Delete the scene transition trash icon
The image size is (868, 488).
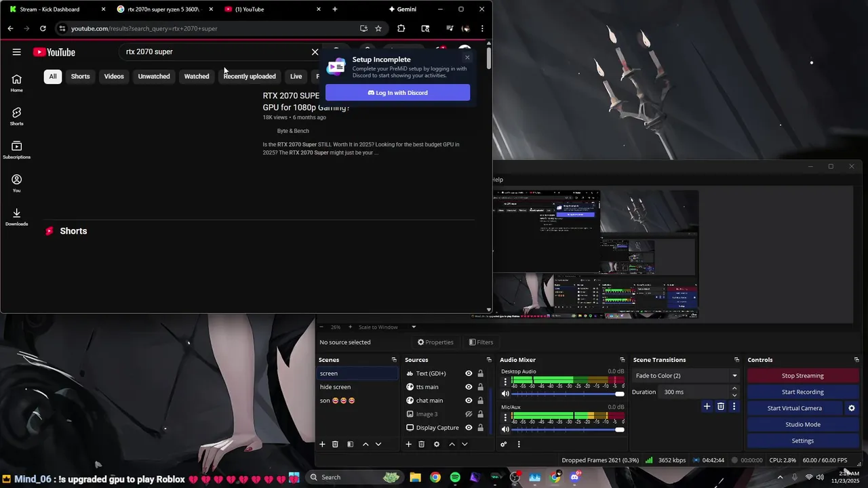[721, 406]
